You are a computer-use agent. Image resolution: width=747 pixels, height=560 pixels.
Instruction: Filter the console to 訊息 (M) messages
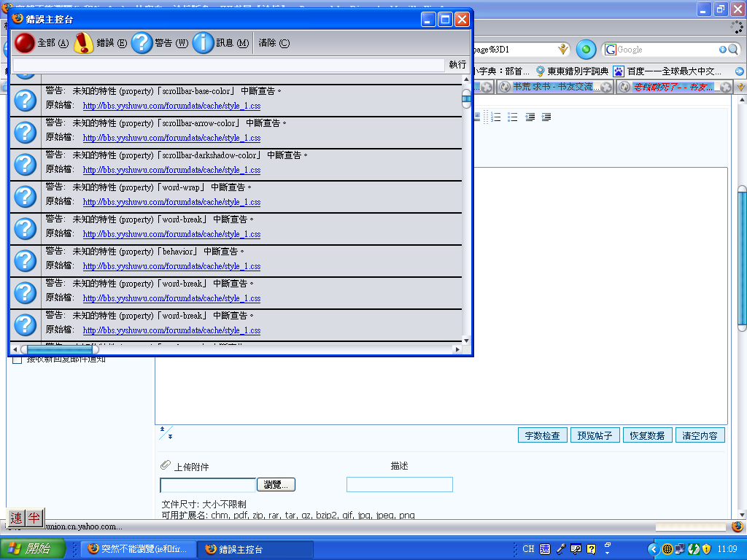(x=221, y=43)
